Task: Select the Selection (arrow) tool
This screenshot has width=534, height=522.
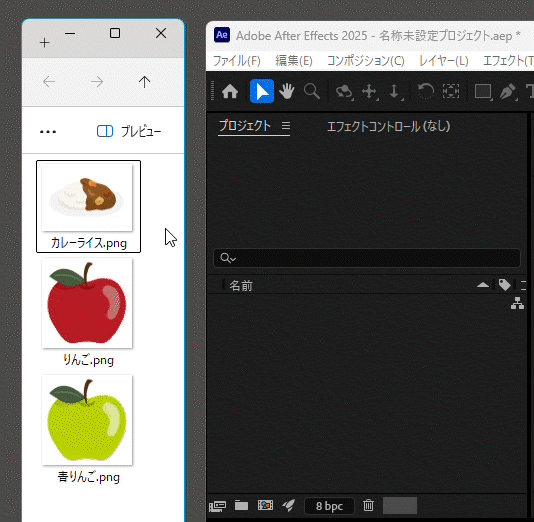Action: pos(262,91)
